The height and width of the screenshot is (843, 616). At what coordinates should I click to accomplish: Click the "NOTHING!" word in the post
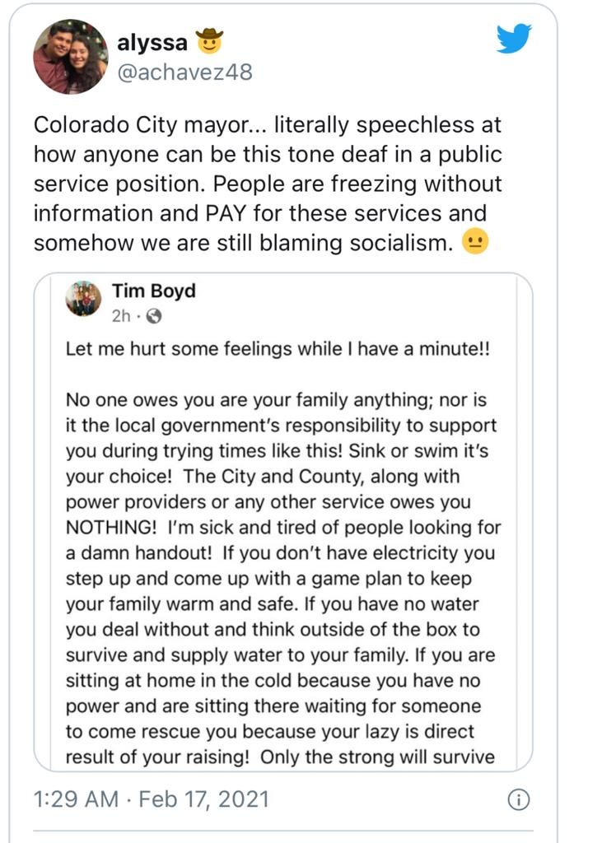(x=111, y=528)
